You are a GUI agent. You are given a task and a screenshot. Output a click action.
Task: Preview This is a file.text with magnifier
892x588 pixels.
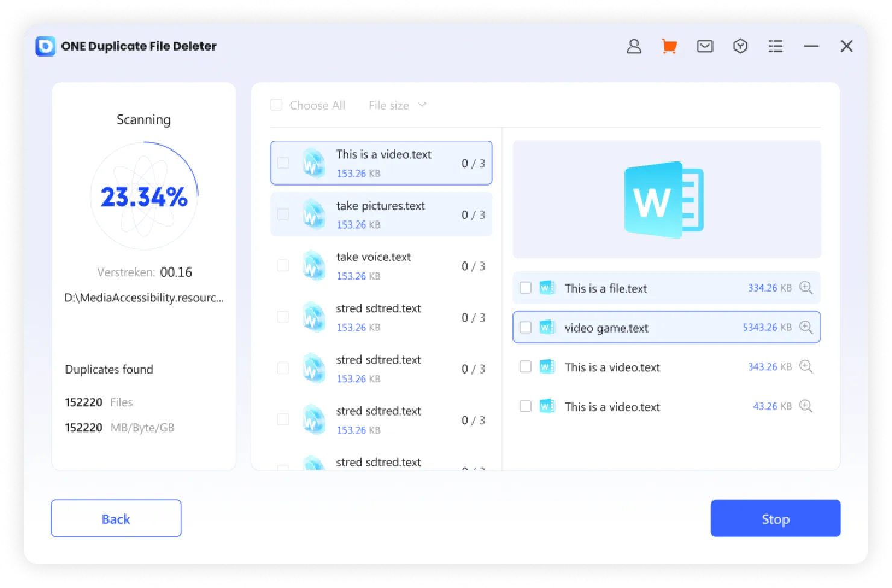806,288
